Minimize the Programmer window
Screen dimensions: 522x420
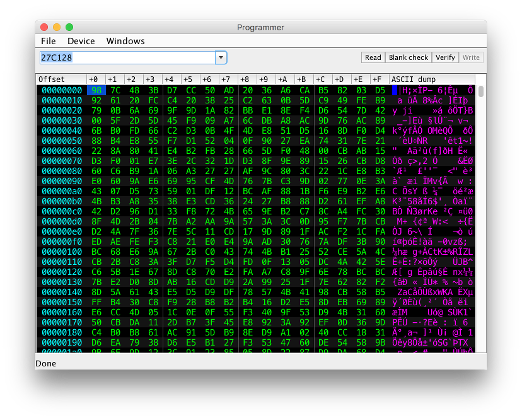tap(57, 27)
